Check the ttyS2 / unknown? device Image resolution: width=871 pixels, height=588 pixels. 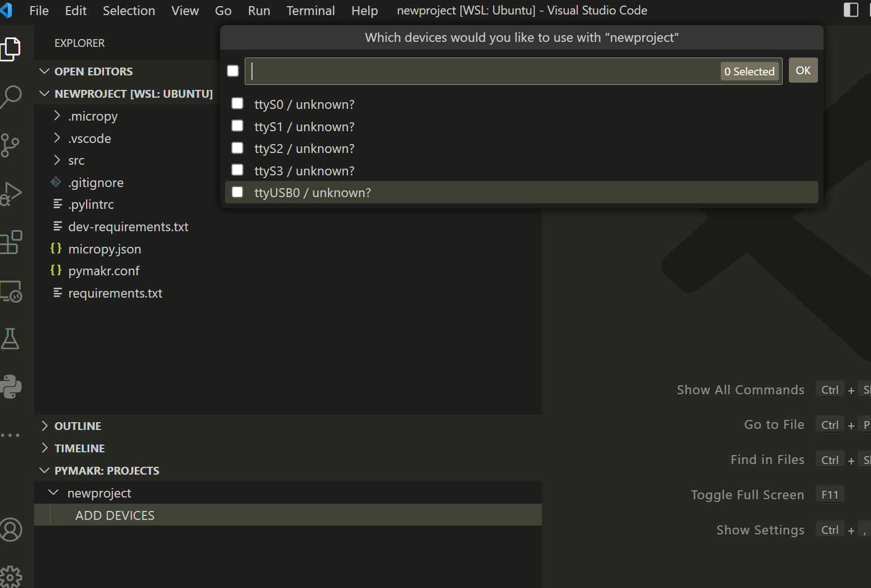[237, 147]
